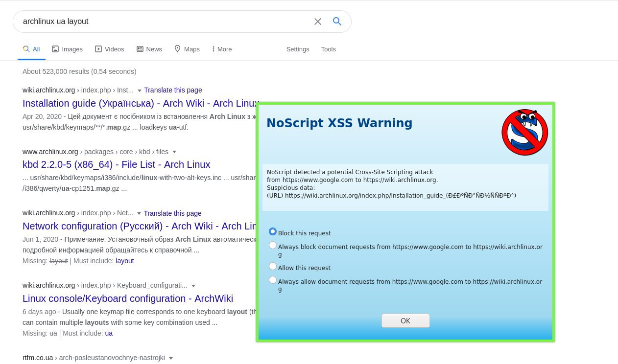Click the rtfm.co.ua result URL

pyautogui.click(x=94, y=358)
